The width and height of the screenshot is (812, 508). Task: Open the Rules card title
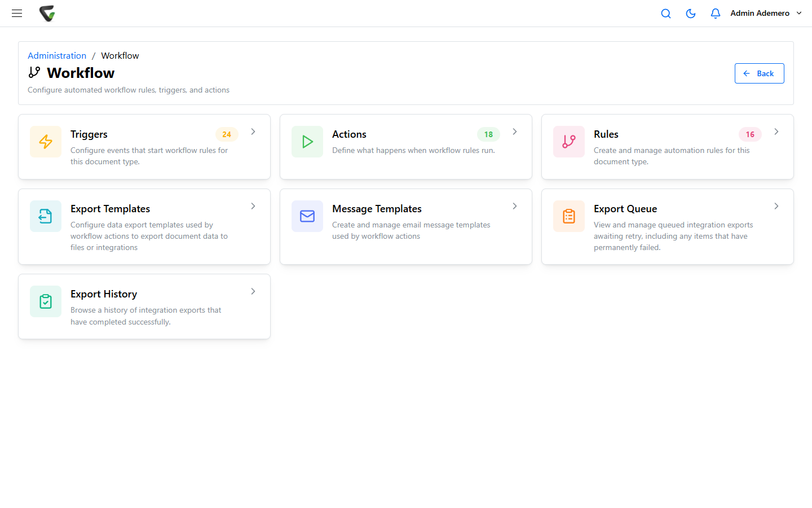(x=606, y=134)
